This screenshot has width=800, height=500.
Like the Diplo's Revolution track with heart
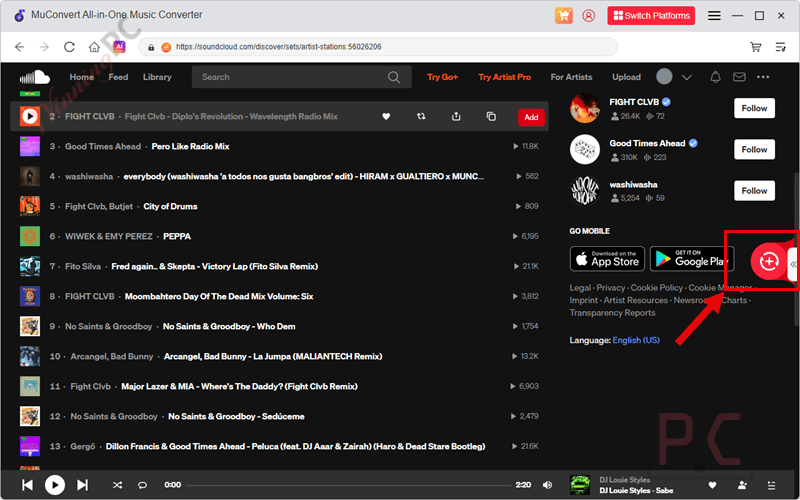pyautogui.click(x=386, y=117)
